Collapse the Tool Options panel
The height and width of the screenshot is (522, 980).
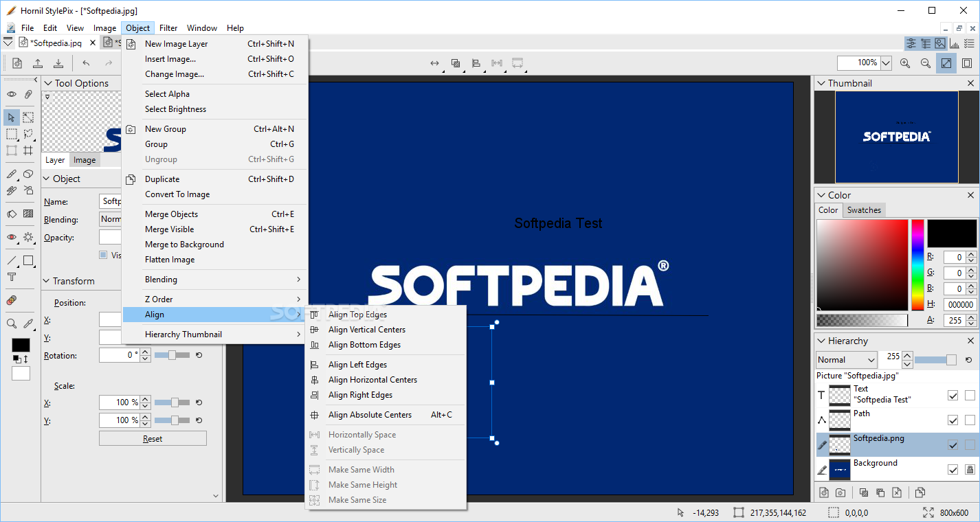tap(47, 83)
